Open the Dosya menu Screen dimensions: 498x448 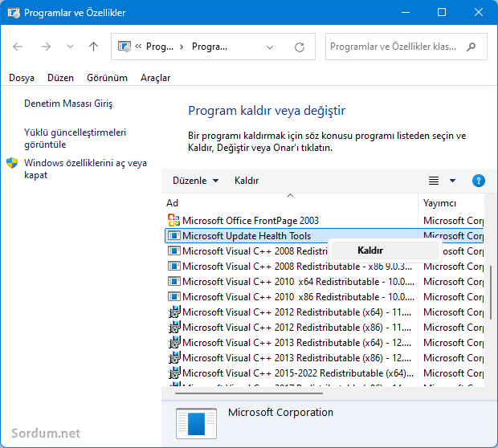[22, 78]
